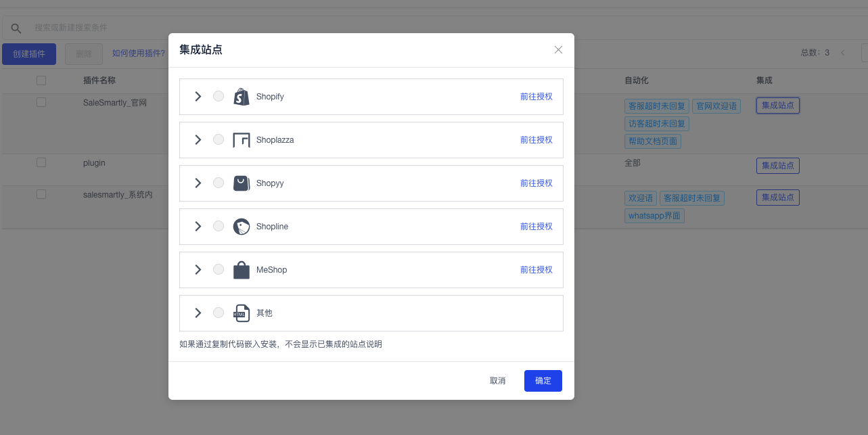
Task: Click the MeShop shopping bag icon
Action: click(242, 270)
